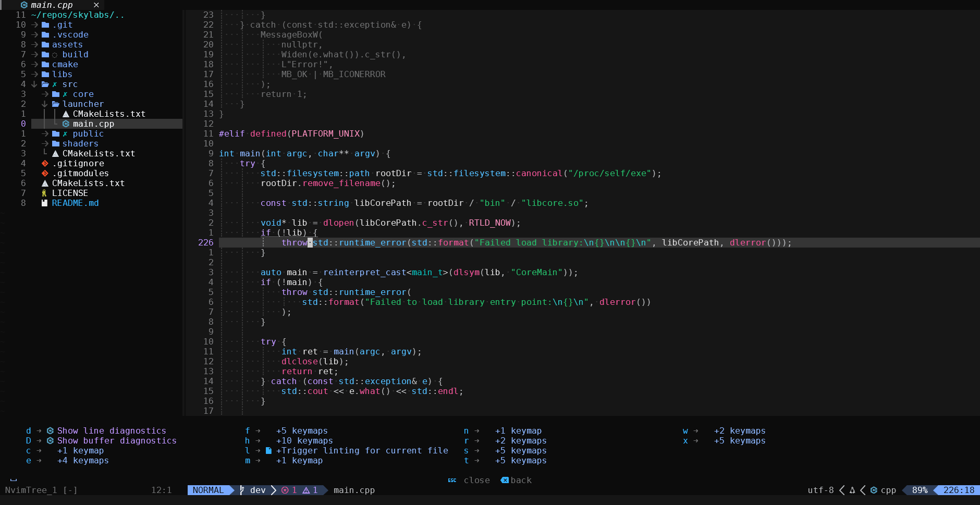The image size is (980, 505).
Task: Click back in which-key footer
Action: [x=521, y=481]
